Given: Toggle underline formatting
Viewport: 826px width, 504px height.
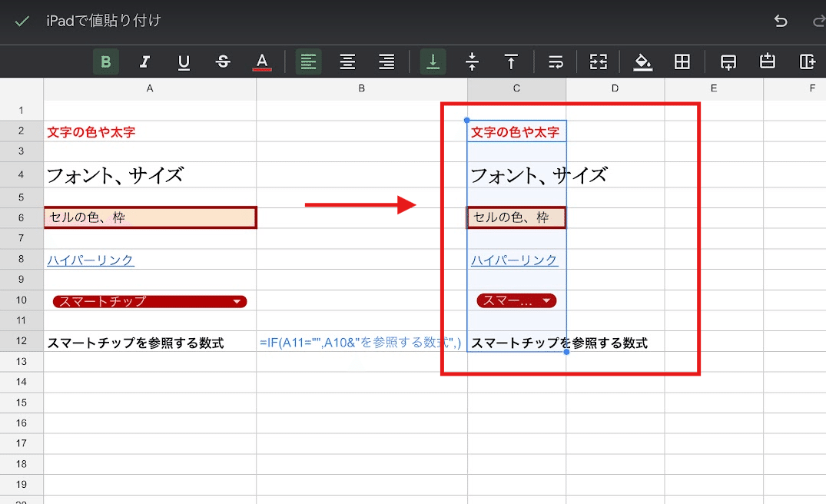Looking at the screenshot, I should [x=184, y=62].
